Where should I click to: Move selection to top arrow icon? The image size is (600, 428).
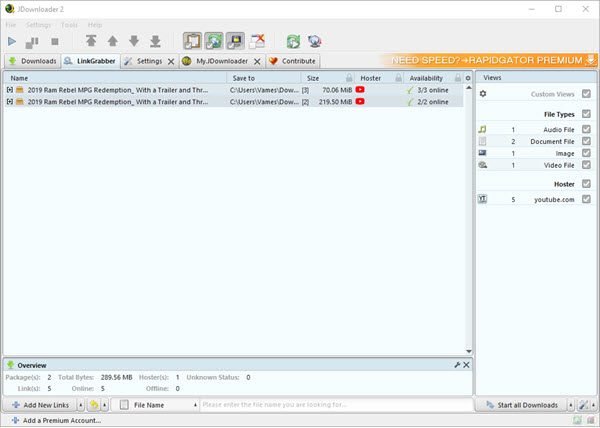pyautogui.click(x=91, y=41)
